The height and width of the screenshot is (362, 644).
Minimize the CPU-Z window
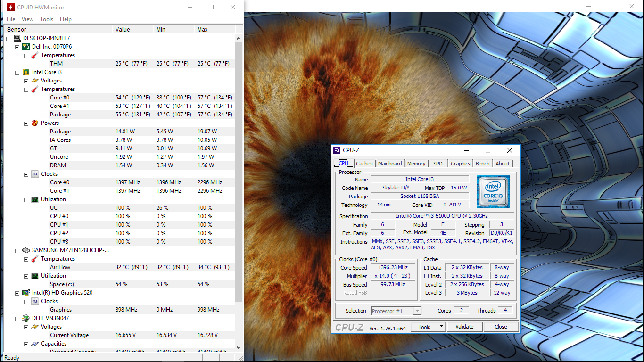click(467, 150)
